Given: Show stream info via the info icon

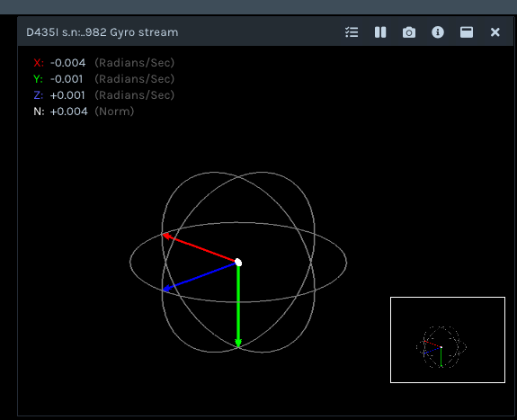Looking at the screenshot, I should click(x=438, y=32).
